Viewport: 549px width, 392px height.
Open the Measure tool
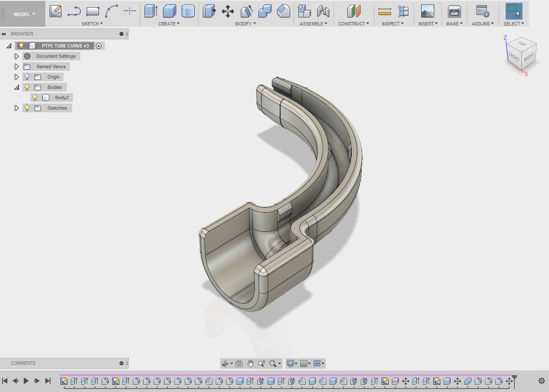[385, 11]
